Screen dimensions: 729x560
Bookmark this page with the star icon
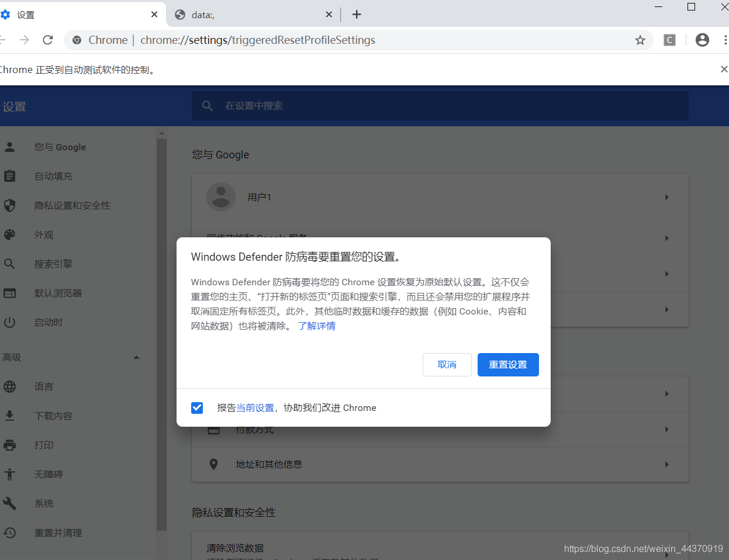pyautogui.click(x=640, y=40)
